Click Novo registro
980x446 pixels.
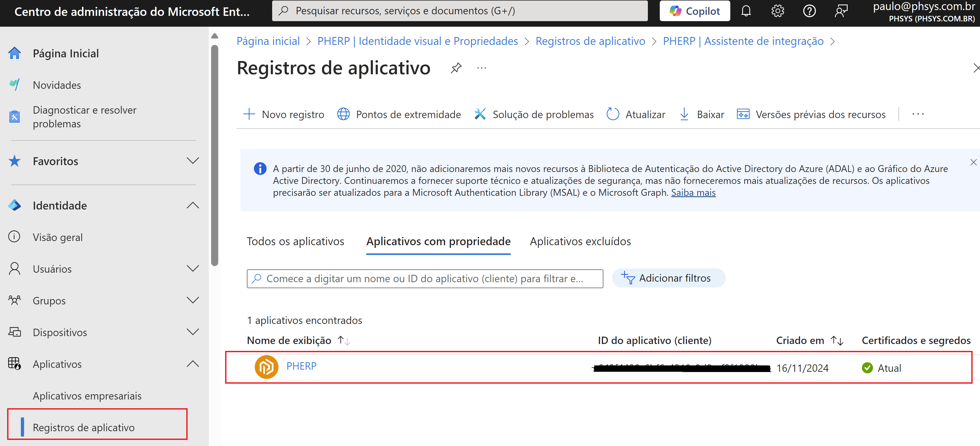[284, 114]
